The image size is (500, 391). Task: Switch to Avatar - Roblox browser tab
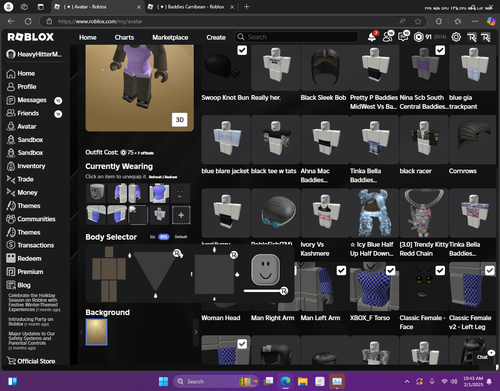point(97,7)
